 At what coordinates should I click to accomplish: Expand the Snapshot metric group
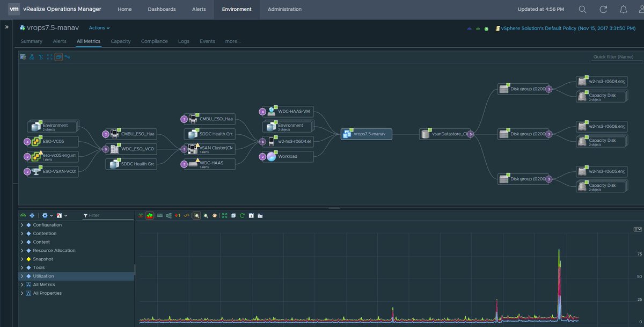click(x=22, y=259)
